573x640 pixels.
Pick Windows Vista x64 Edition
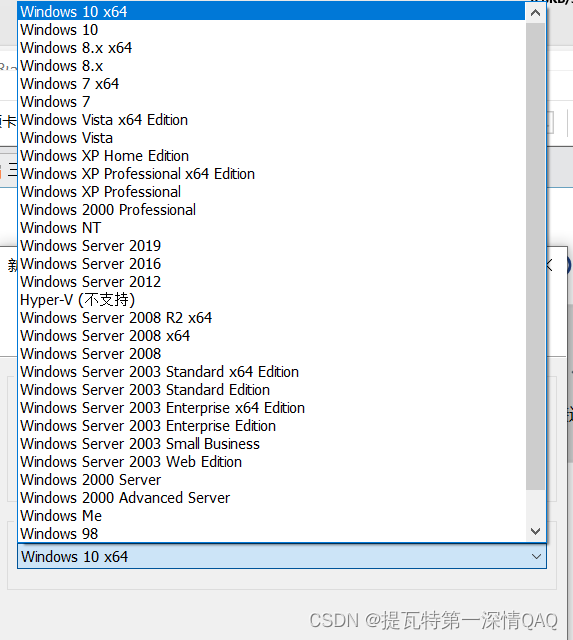point(271,120)
